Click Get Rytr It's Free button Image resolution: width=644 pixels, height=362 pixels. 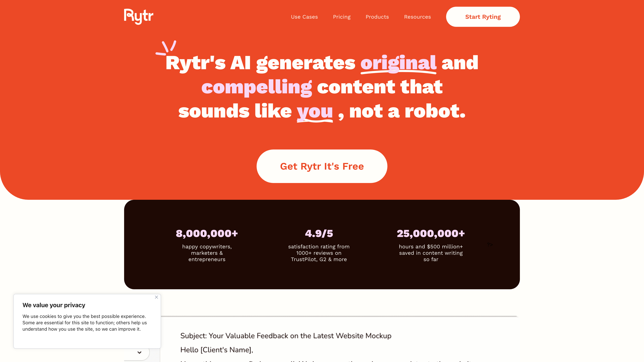tap(322, 166)
